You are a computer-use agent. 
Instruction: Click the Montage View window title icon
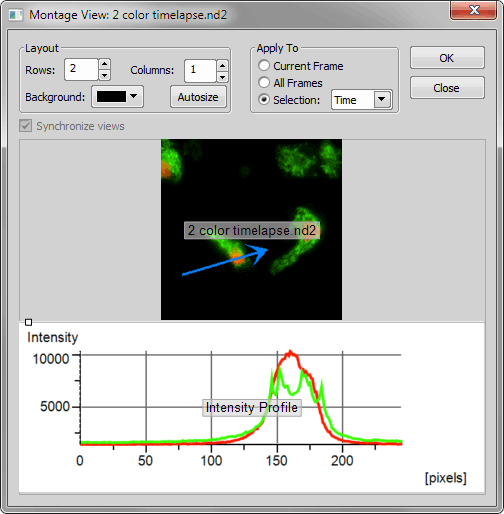(x=16, y=15)
